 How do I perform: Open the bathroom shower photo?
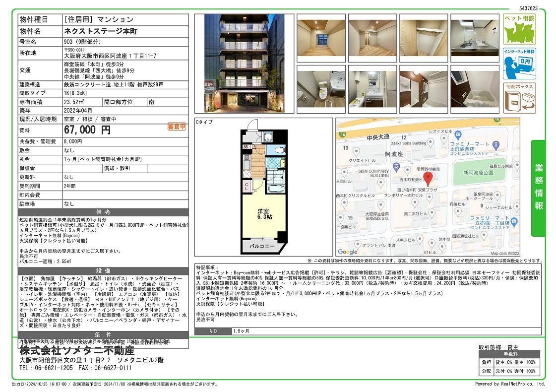click(x=424, y=89)
